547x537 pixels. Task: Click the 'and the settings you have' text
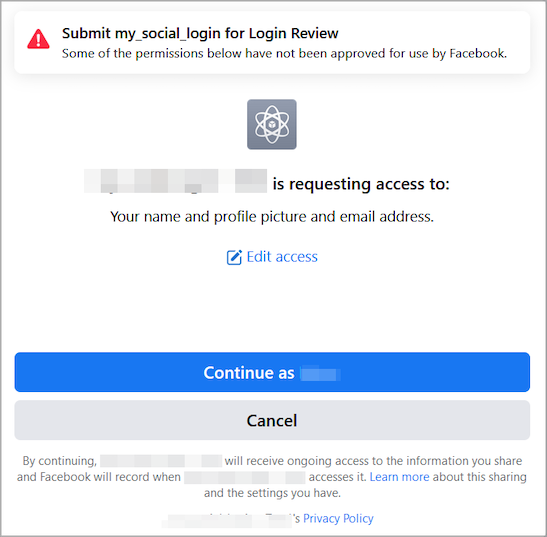pos(272,493)
